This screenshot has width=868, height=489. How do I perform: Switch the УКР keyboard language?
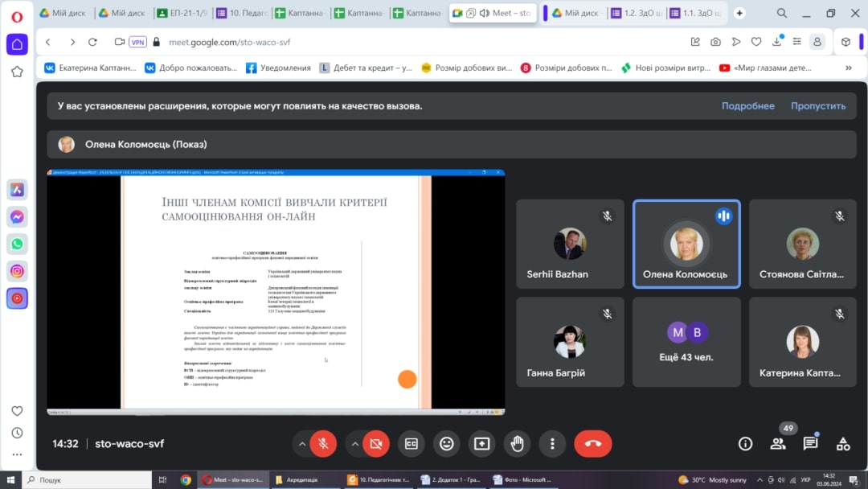(805, 479)
